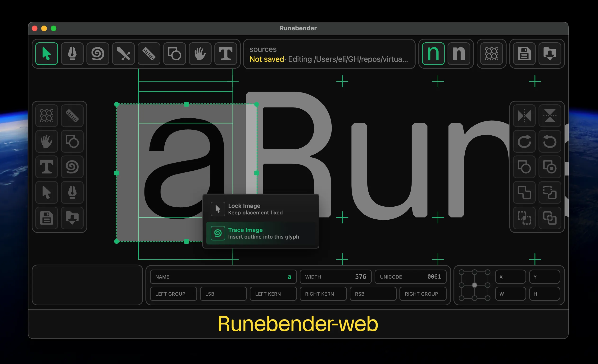Viewport: 598px width, 364px height.
Task: Edit the WIDTH field showing 576
Action: tap(335, 277)
